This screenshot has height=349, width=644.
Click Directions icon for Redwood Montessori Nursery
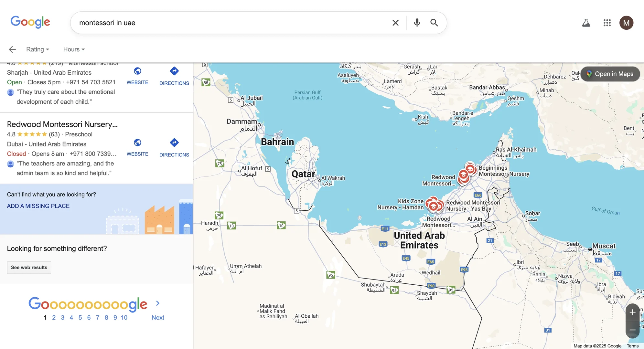click(174, 143)
